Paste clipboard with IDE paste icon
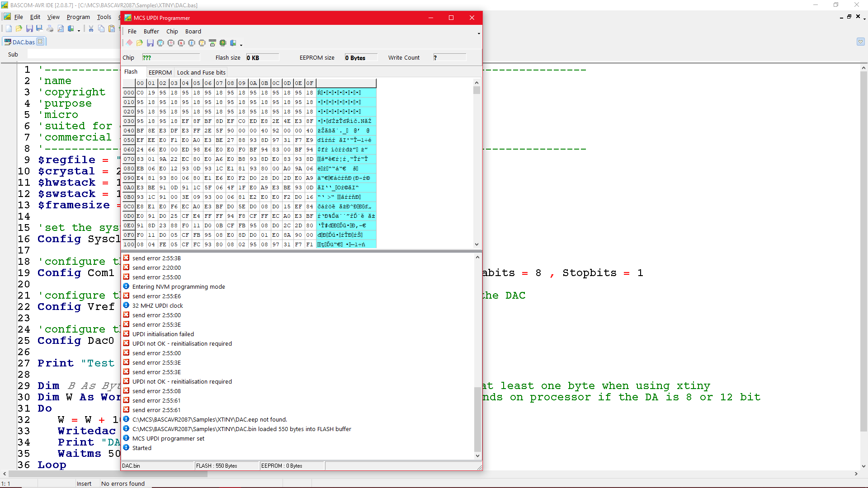The image size is (868, 488). 112,28
